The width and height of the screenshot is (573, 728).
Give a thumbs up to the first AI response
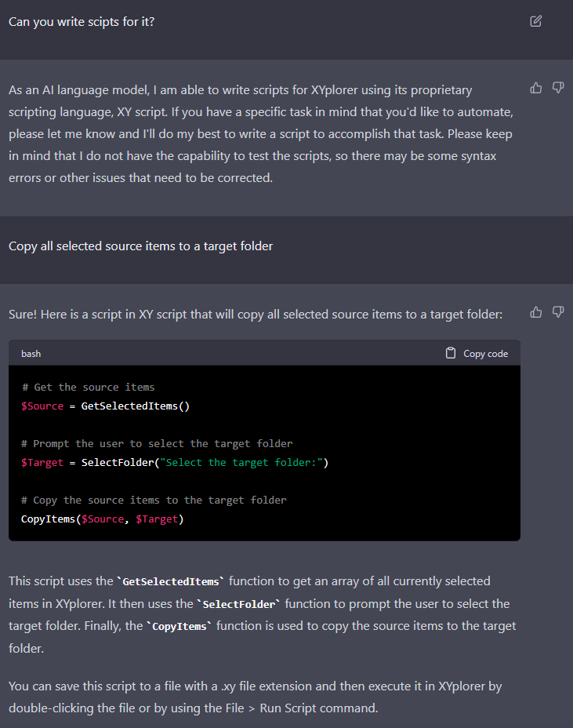[x=535, y=88]
